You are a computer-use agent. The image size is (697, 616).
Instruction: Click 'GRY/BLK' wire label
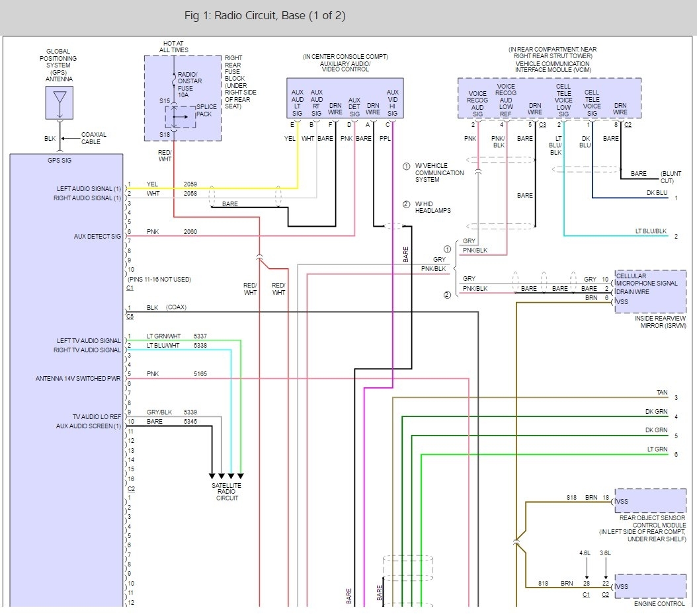[159, 412]
